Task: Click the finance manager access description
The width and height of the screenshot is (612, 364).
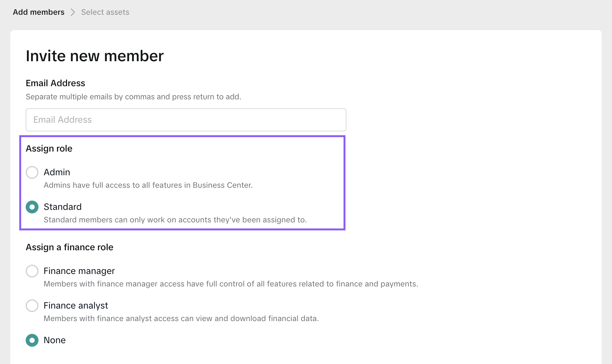Action: [x=231, y=284]
